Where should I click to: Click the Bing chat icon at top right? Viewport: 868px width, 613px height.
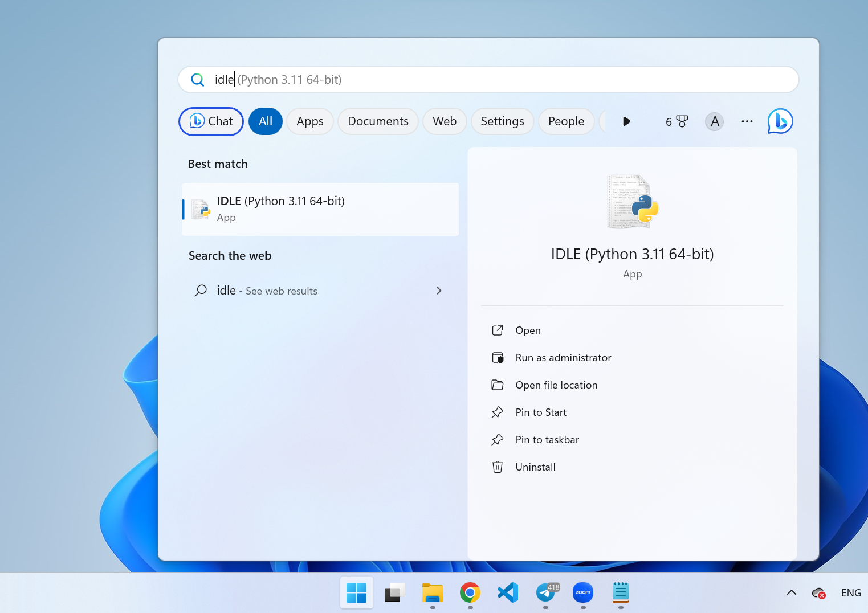(780, 121)
